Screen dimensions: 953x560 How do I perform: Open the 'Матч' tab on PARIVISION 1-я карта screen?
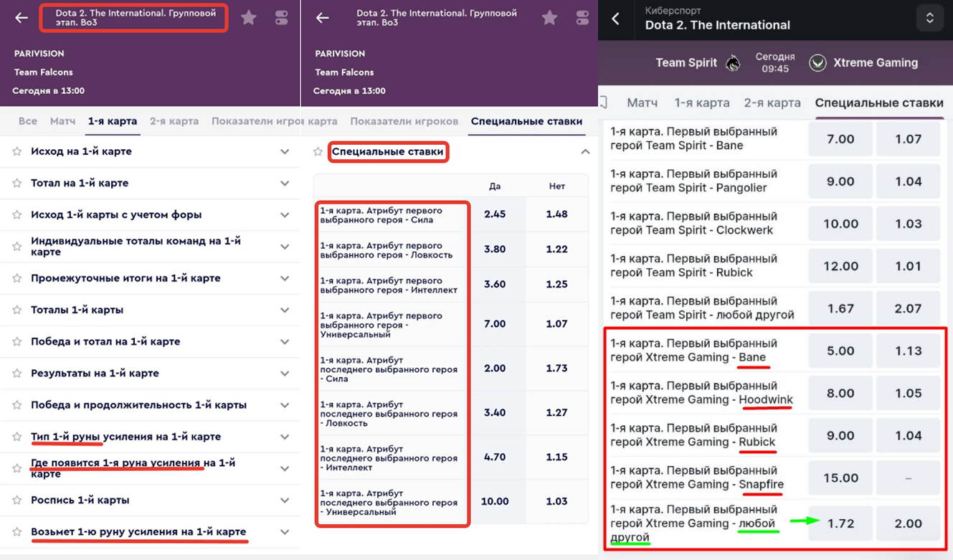(62, 121)
